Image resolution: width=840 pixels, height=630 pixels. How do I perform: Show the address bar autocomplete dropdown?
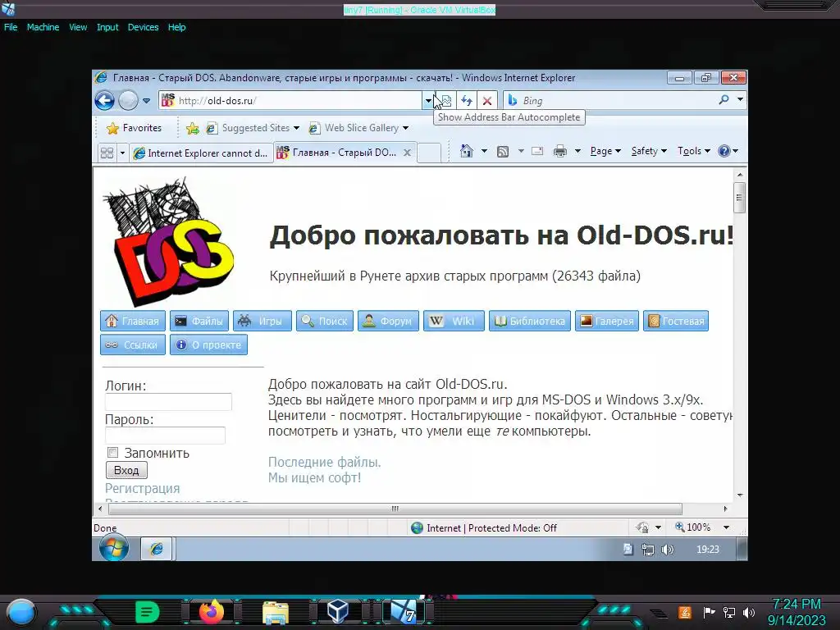[x=428, y=100]
